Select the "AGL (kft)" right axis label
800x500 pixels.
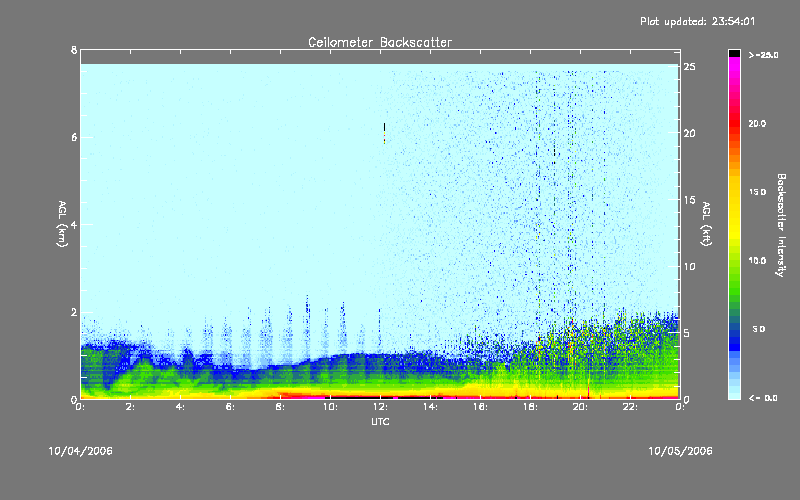pyautogui.click(x=706, y=224)
